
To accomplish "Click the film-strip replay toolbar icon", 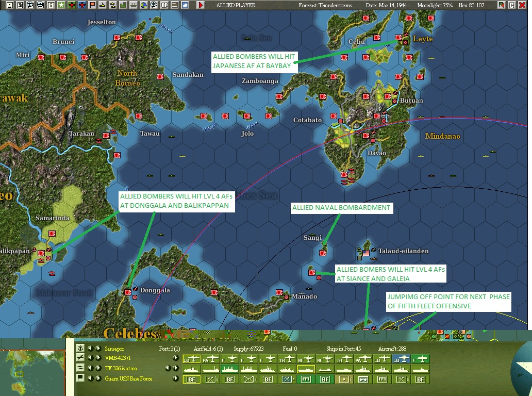I will click(174, 5).
